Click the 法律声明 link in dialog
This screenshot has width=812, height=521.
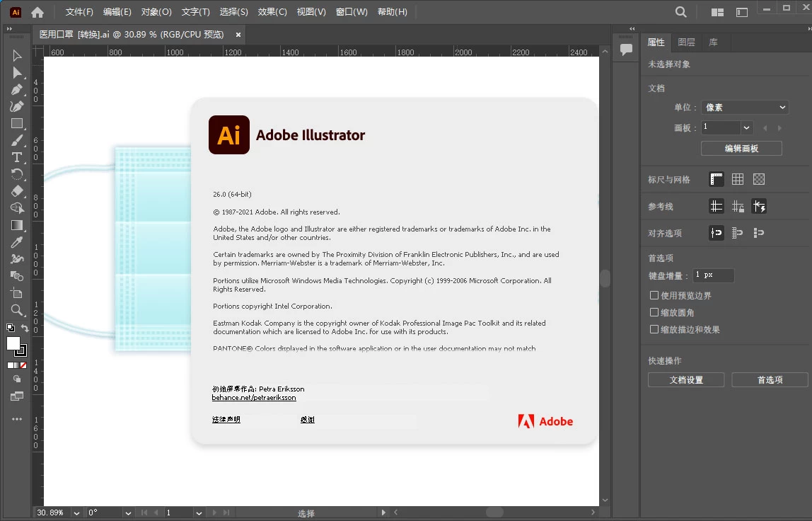click(225, 419)
